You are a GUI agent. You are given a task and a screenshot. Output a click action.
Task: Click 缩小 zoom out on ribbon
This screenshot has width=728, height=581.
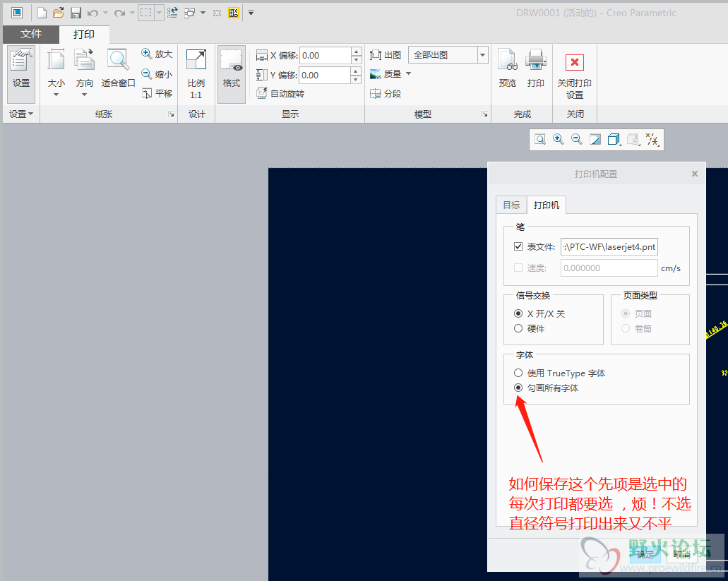[x=157, y=74]
